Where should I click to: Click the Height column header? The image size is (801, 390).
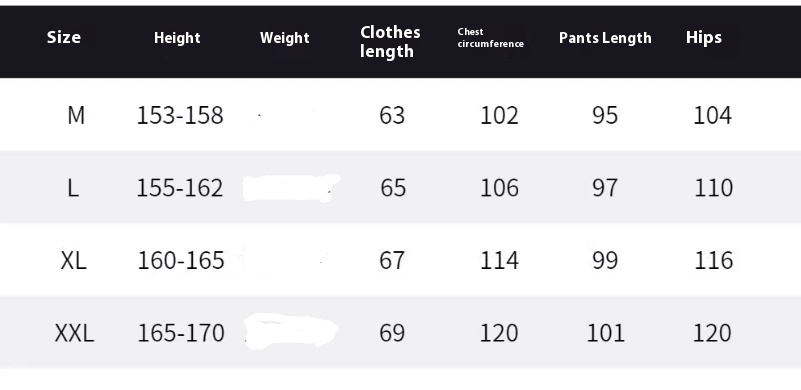coord(177,38)
